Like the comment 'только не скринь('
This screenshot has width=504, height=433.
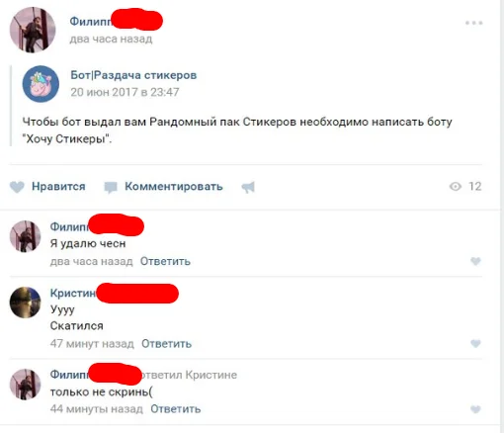475,409
